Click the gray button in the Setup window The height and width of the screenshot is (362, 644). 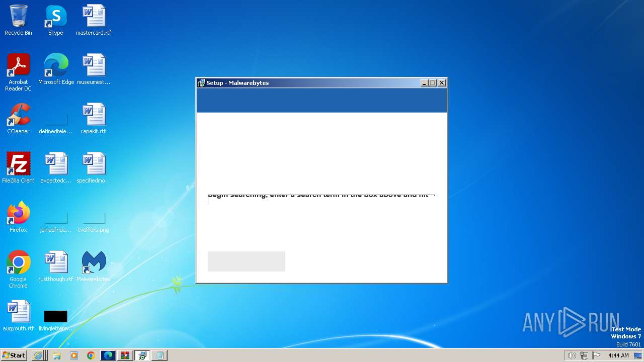coord(247,261)
